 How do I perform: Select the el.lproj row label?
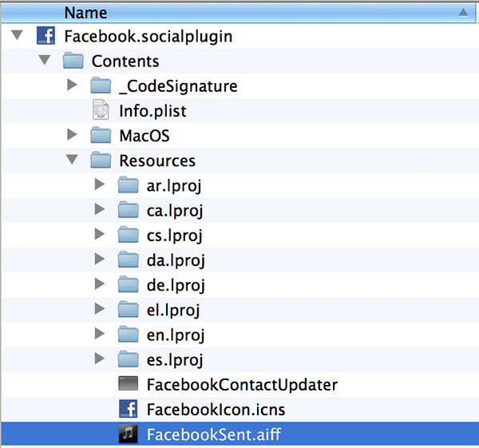[x=173, y=311]
